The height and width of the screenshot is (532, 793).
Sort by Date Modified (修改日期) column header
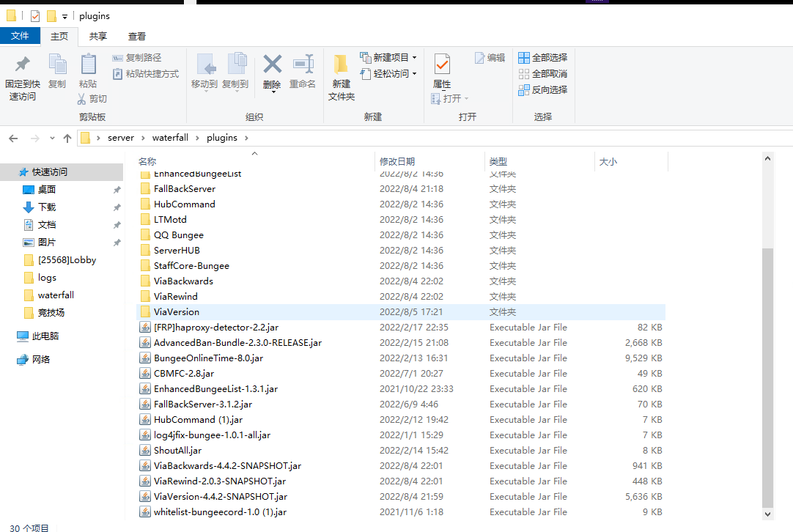tap(397, 161)
